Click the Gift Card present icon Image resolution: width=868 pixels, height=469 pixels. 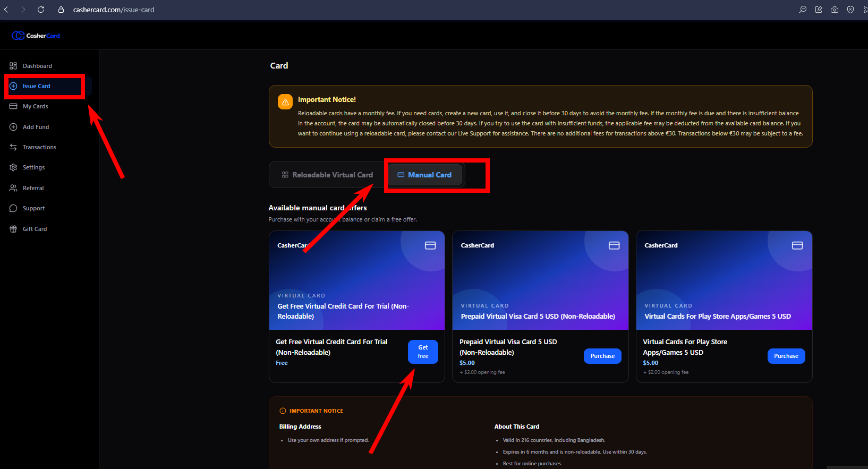pyautogui.click(x=13, y=229)
